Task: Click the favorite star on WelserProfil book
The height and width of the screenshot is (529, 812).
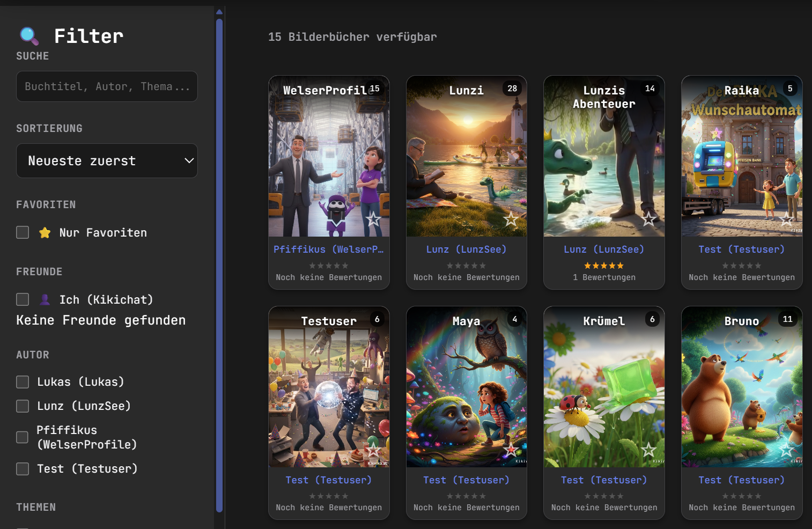Action: (373, 219)
